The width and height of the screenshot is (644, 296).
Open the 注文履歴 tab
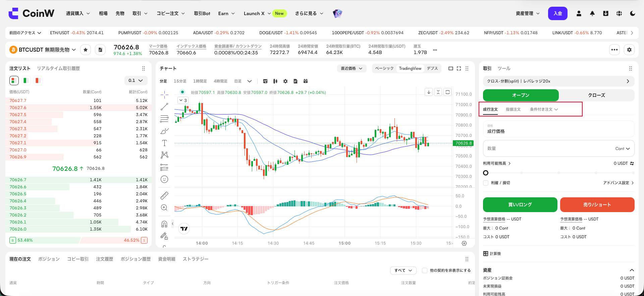pos(105,259)
